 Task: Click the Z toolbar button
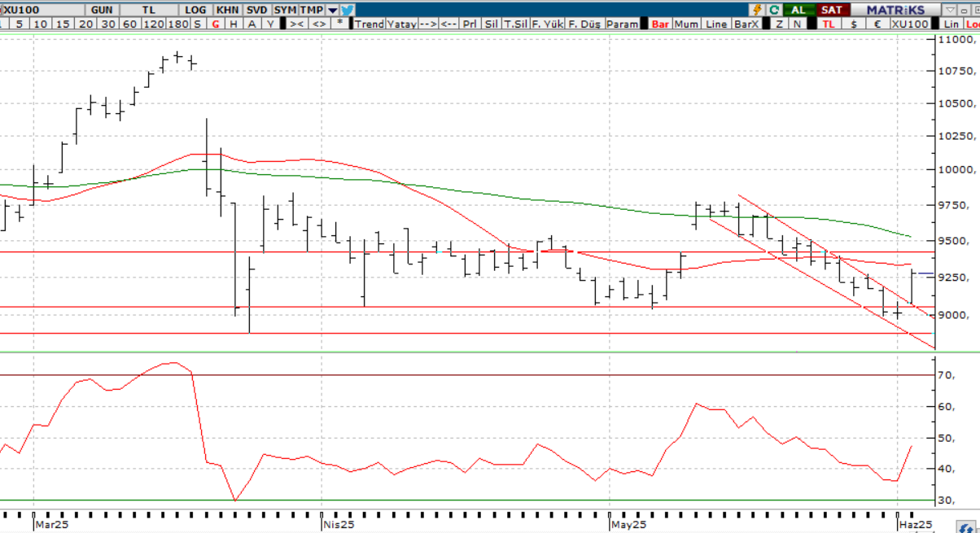(779, 24)
